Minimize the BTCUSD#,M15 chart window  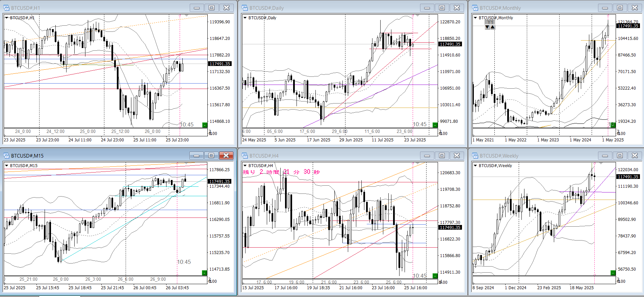coord(197,156)
